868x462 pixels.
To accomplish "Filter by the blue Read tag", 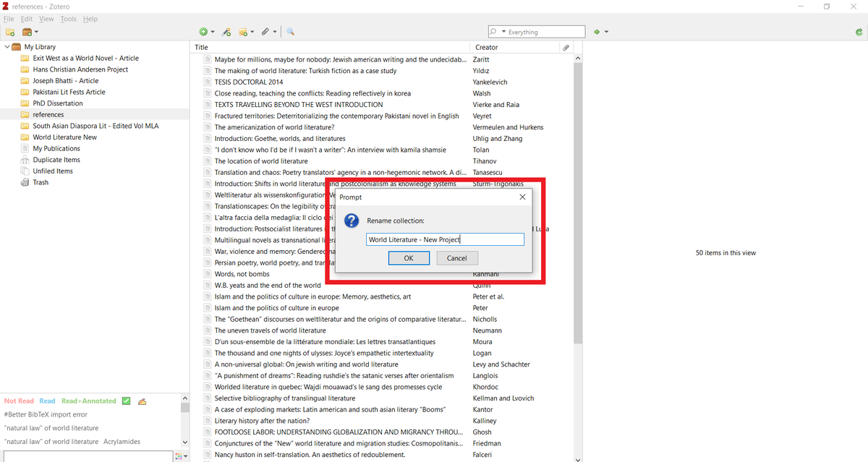I will coord(47,401).
